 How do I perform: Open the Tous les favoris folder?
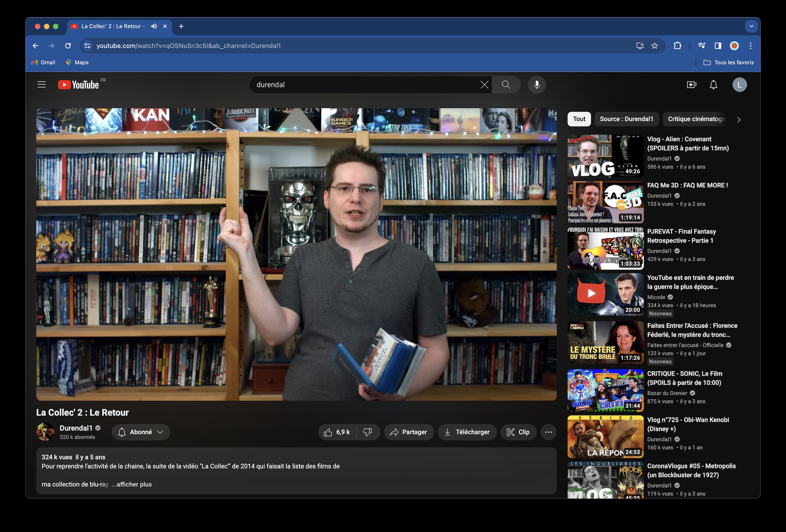tap(728, 62)
